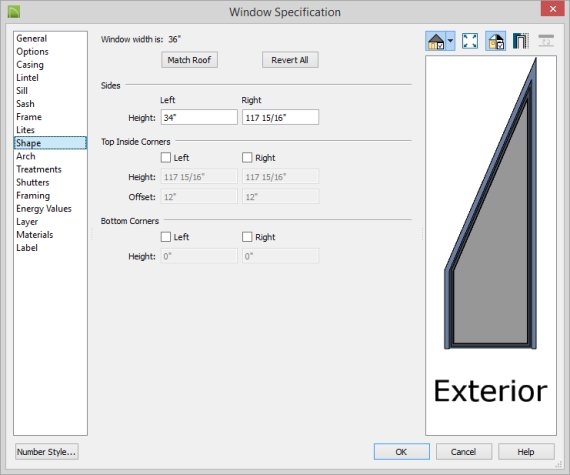
Task: Check the Bottom Corners Left checkbox
Action: [166, 237]
